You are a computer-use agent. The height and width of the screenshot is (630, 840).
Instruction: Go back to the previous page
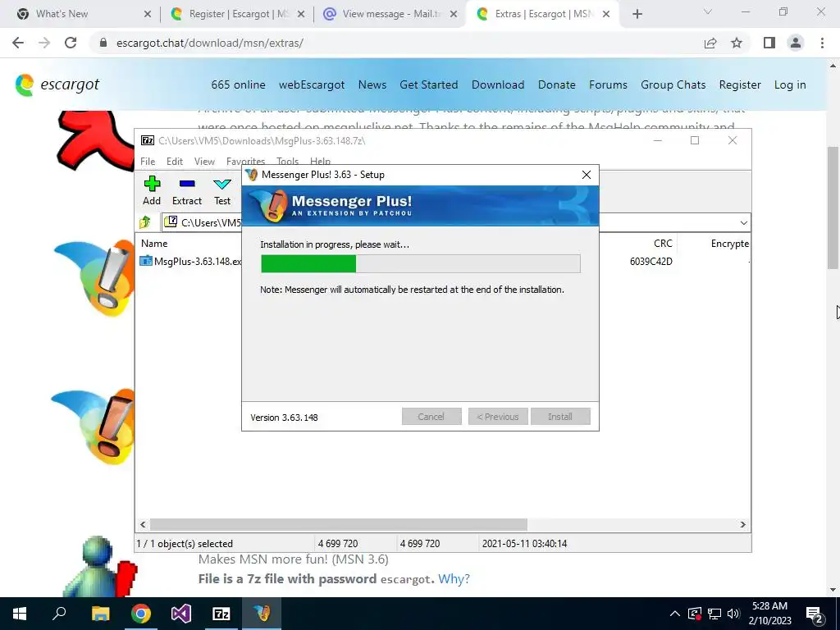pos(18,43)
